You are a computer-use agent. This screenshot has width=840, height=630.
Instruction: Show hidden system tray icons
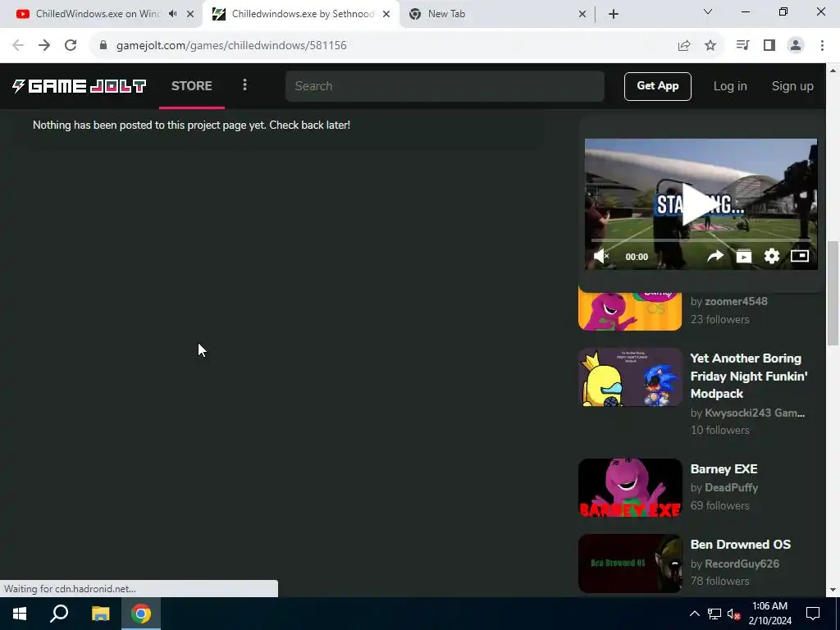coord(694,614)
